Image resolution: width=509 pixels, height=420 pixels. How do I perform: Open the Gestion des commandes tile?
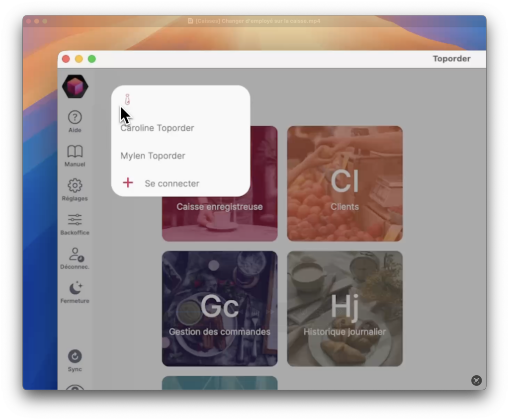pos(219,309)
